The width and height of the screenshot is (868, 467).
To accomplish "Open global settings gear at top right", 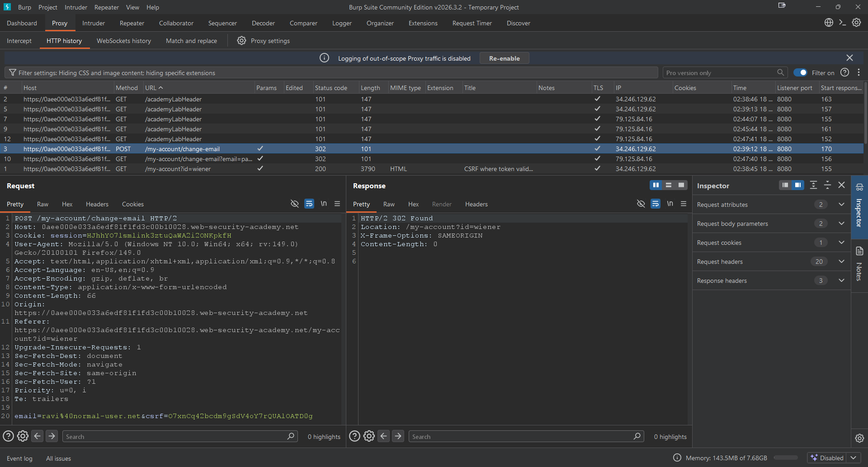I will pyautogui.click(x=856, y=23).
